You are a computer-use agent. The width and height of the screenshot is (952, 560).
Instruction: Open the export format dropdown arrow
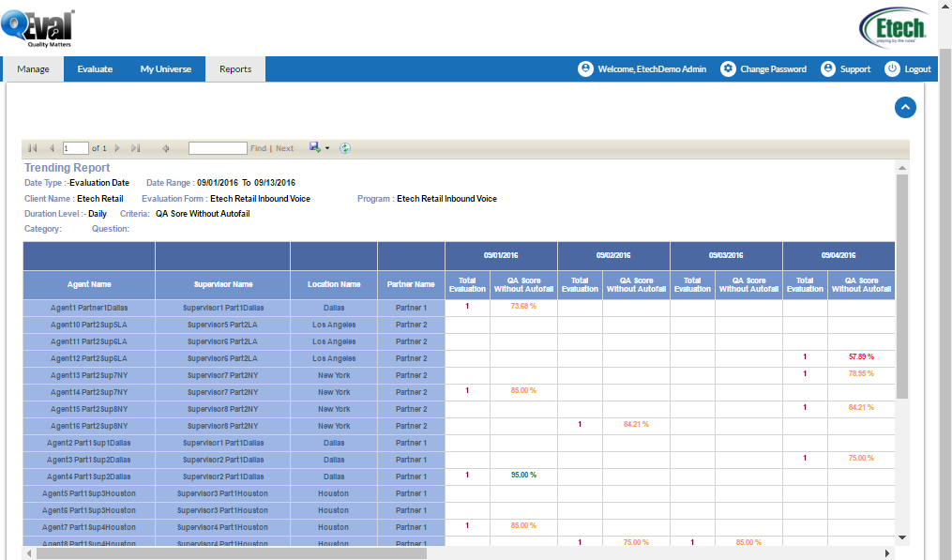click(327, 148)
